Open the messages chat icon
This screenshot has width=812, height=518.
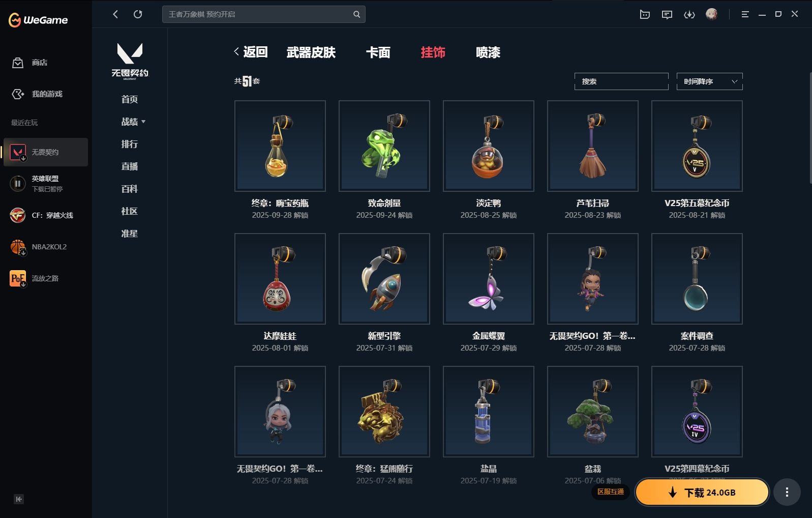667,14
